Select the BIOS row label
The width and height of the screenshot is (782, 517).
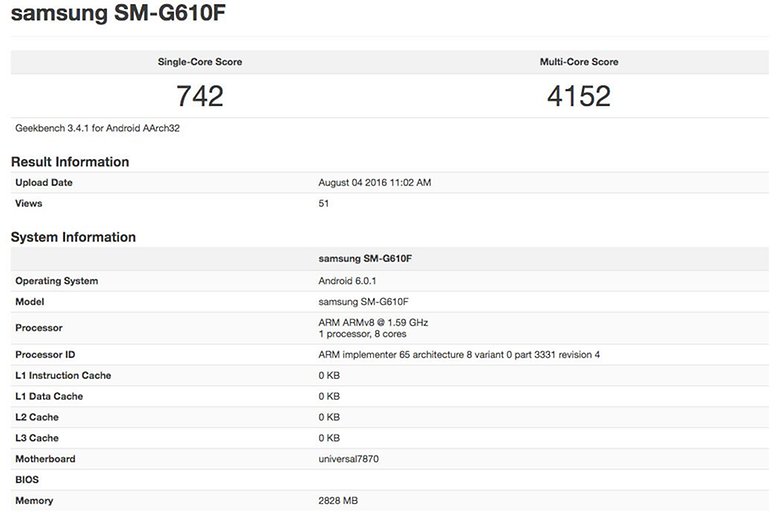click(x=27, y=480)
